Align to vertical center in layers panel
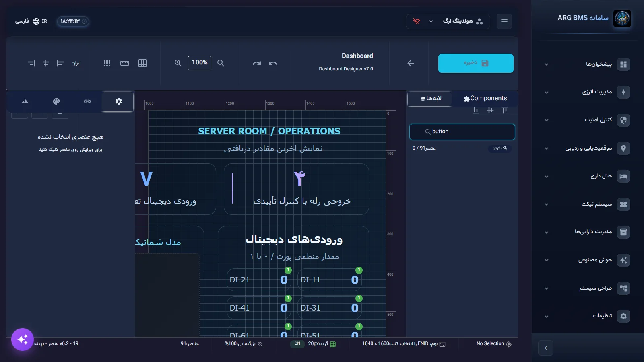Screen dimensions: 644x362 coord(490,110)
